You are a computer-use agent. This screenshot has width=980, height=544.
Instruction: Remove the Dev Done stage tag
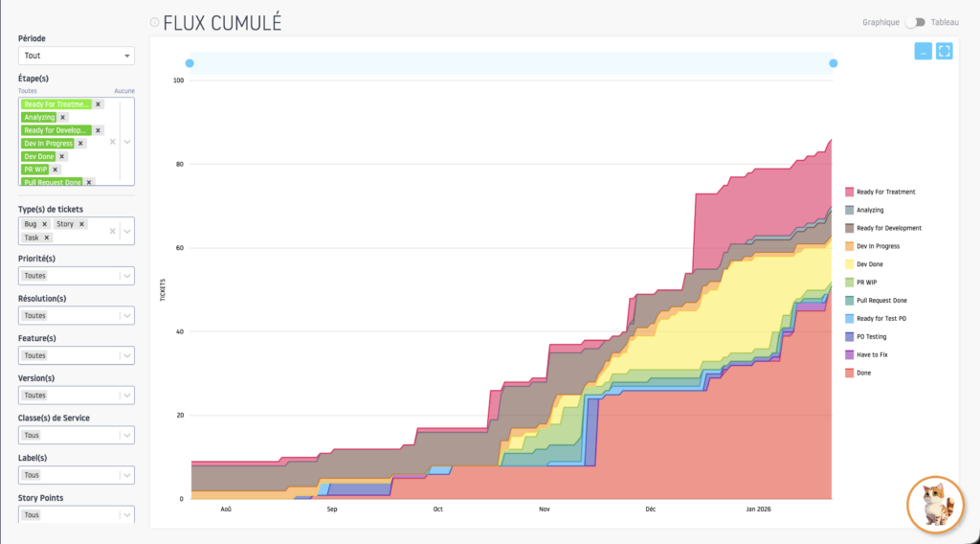pyautogui.click(x=62, y=156)
